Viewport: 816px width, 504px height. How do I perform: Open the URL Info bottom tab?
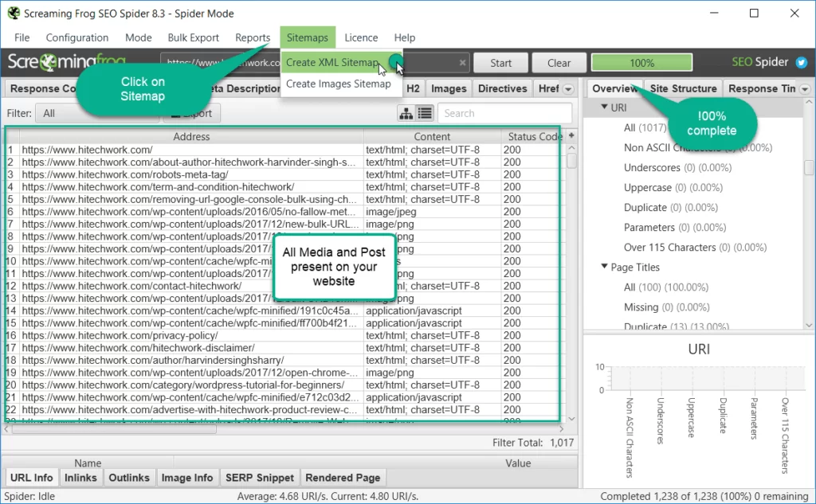[x=31, y=478]
